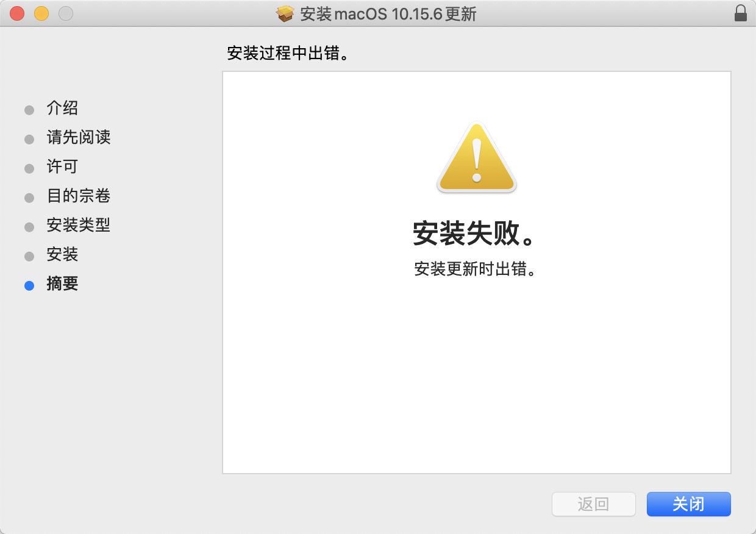Viewport: 756px width, 534px height.
Task: Click the 安装 step in sidebar
Action: pyautogui.click(x=62, y=255)
